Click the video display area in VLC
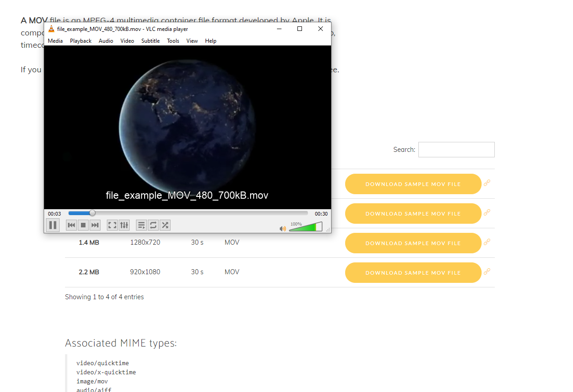Image resolution: width=573 pixels, height=392 pixels. point(187,127)
